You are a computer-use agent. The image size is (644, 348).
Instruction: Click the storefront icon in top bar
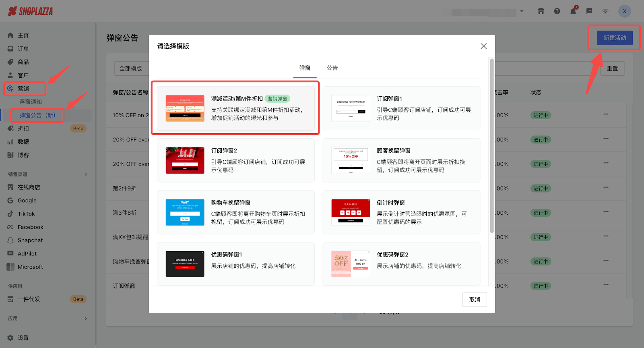[x=541, y=11]
